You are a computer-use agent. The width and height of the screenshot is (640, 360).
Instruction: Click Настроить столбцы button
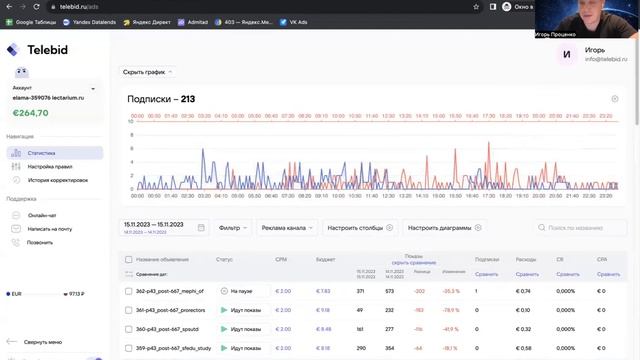point(360,228)
